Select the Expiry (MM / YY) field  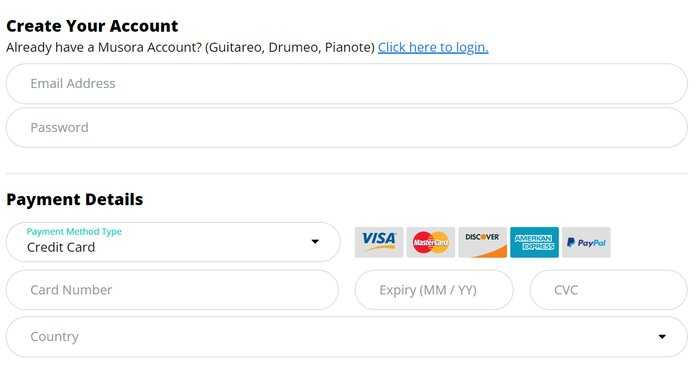coord(434,290)
